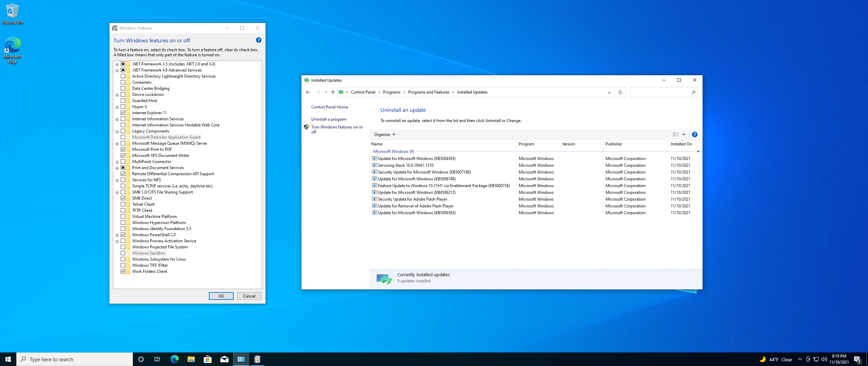Uncheck Work Folders Client

[123, 271]
